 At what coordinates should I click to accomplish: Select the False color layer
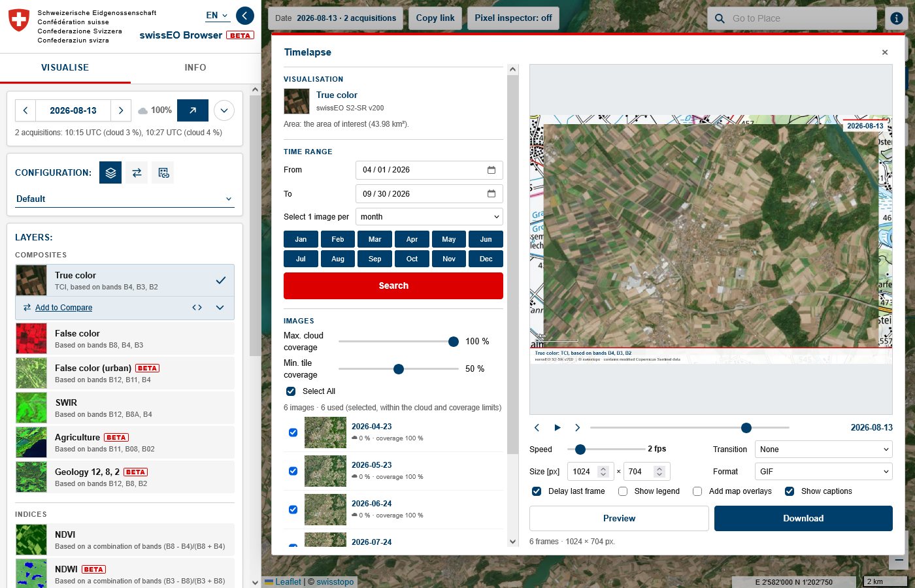(x=125, y=338)
